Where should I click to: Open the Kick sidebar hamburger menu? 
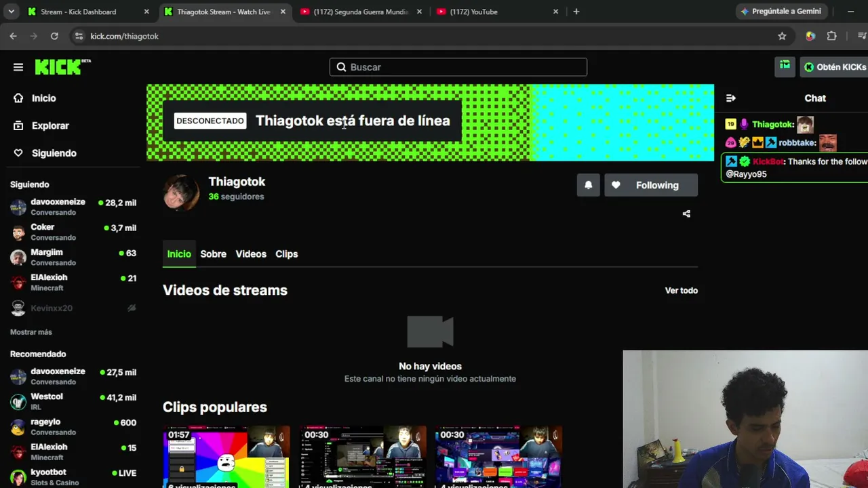18,67
